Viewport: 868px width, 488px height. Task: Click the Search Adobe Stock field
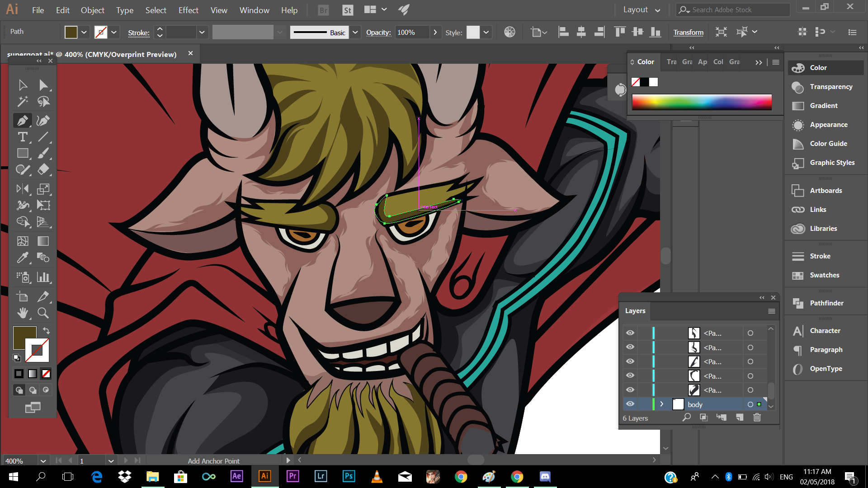pos(733,10)
